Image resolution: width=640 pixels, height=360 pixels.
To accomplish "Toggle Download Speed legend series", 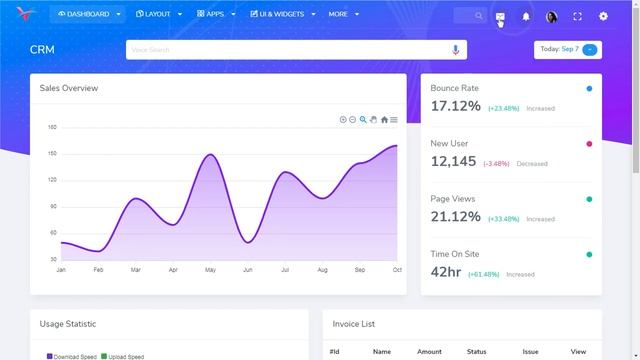I will pyautogui.click(x=72, y=357).
